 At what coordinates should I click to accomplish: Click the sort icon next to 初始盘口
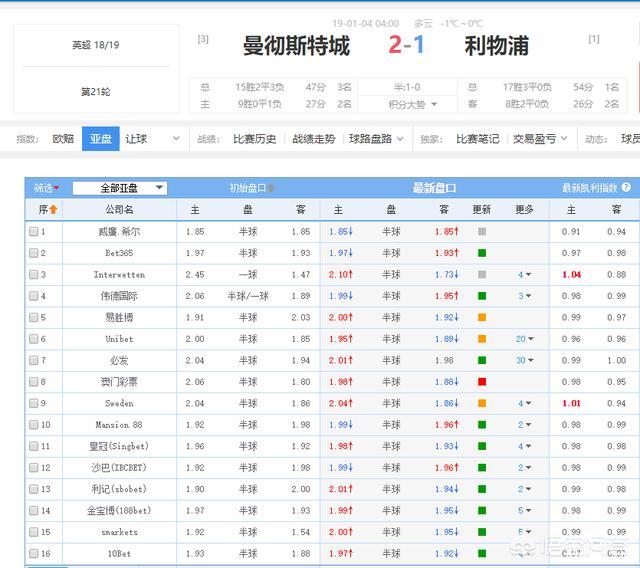(271, 188)
